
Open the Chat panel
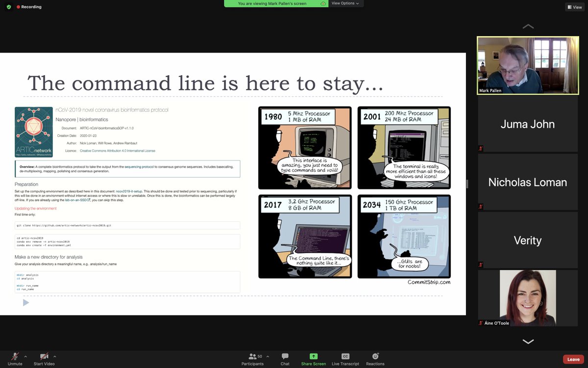285,359
